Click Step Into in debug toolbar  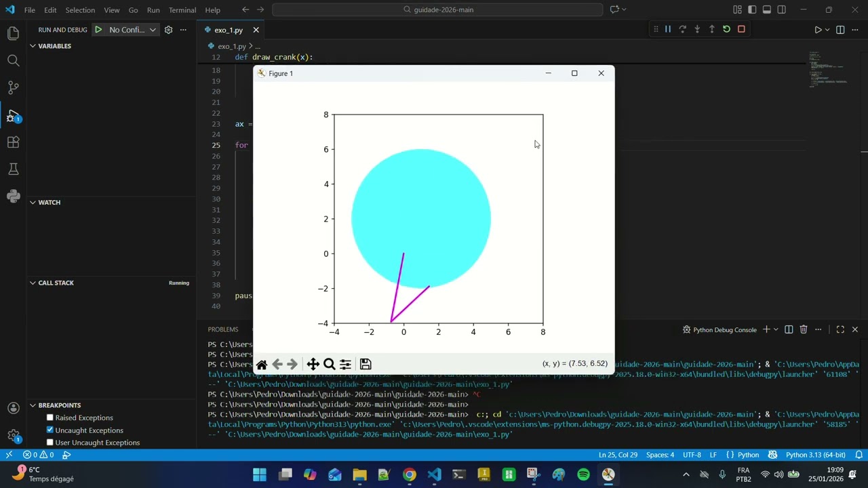click(x=697, y=29)
